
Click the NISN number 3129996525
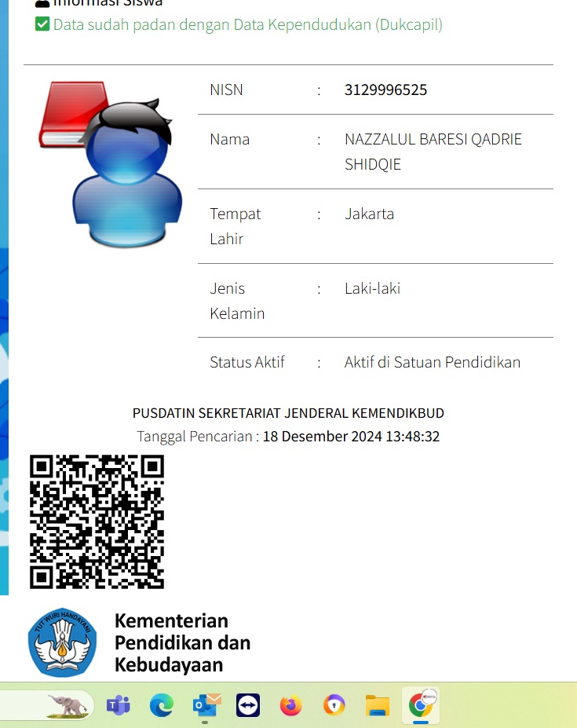[x=385, y=90]
